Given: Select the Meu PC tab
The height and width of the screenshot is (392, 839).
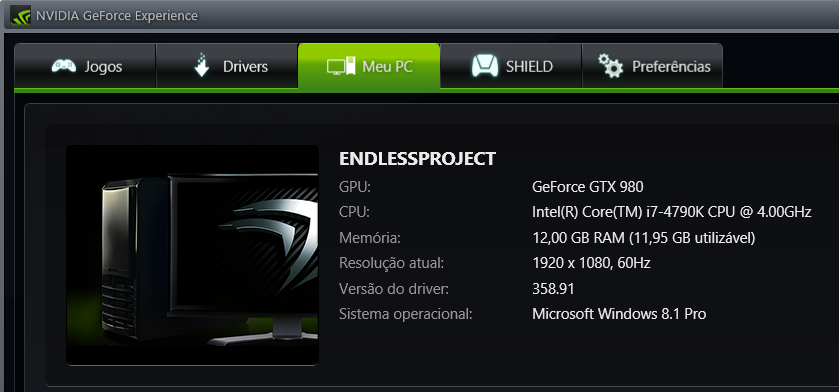Looking at the screenshot, I should 369,66.
